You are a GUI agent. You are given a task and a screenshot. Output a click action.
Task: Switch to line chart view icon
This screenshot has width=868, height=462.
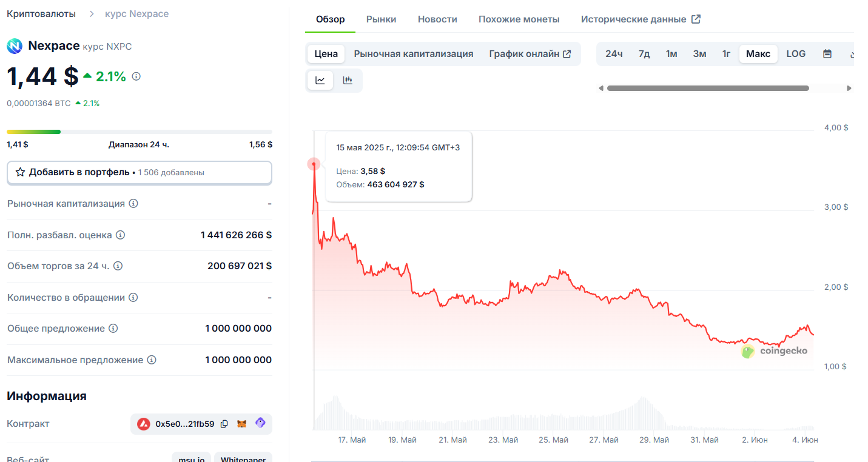click(x=320, y=80)
